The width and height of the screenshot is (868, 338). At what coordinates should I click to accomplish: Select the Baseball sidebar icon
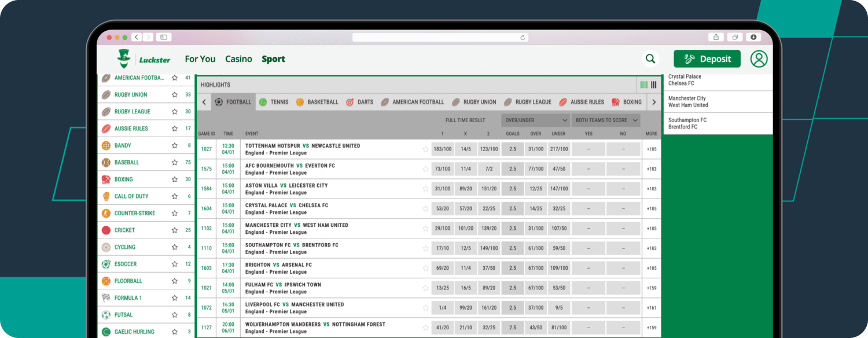[x=106, y=163]
